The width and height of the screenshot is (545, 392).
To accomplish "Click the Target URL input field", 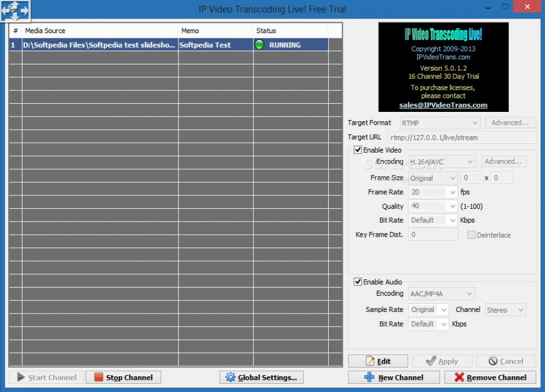I will click(x=462, y=137).
